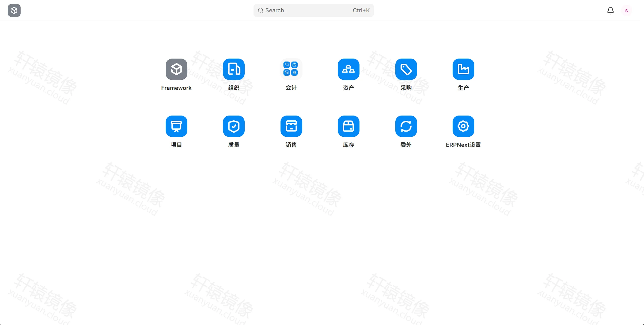This screenshot has width=644, height=325.
Task: Click the 销售 label text
Action: click(x=291, y=145)
